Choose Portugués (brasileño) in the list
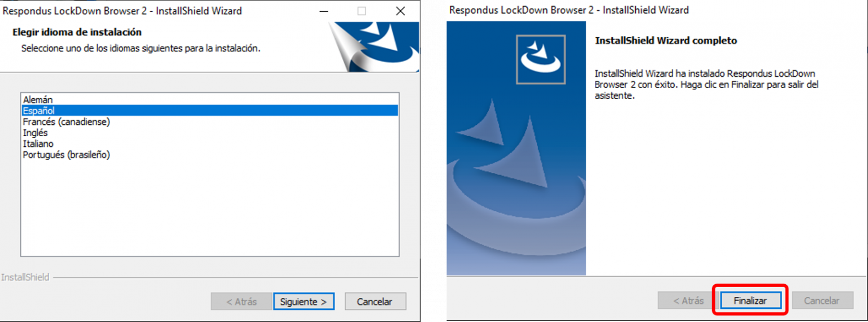This screenshot has width=868, height=322. (x=210, y=155)
